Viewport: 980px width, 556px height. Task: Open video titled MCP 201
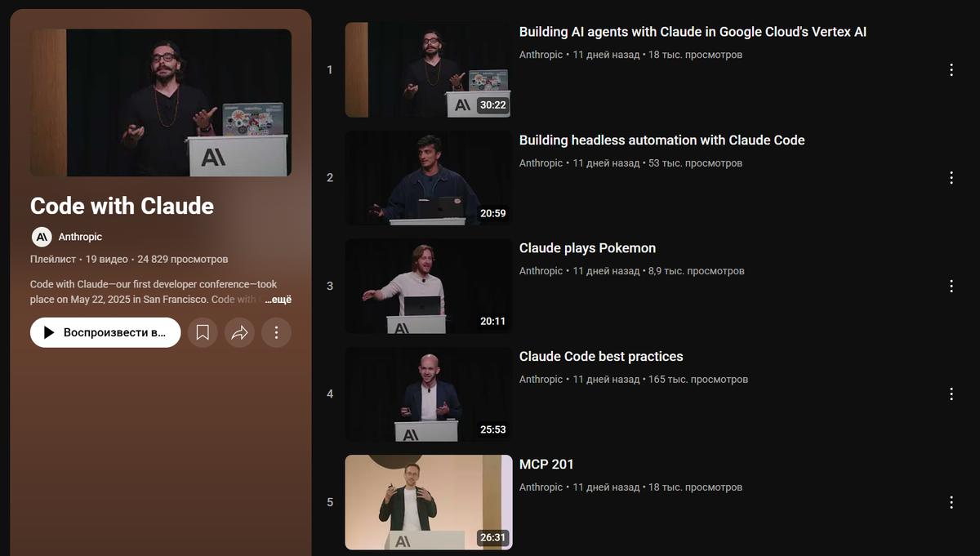pyautogui.click(x=546, y=465)
